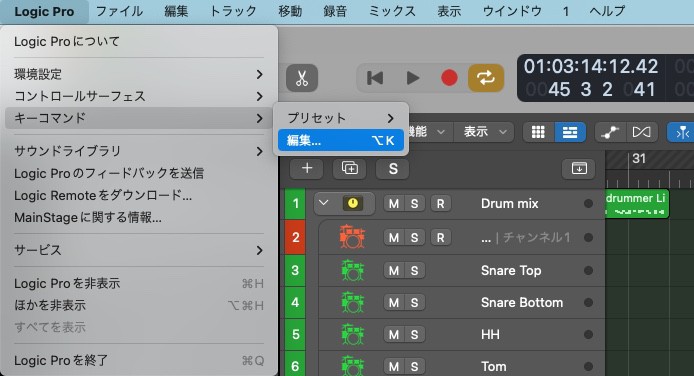Click the timecode display 01:03:14:12.42

[x=591, y=66]
